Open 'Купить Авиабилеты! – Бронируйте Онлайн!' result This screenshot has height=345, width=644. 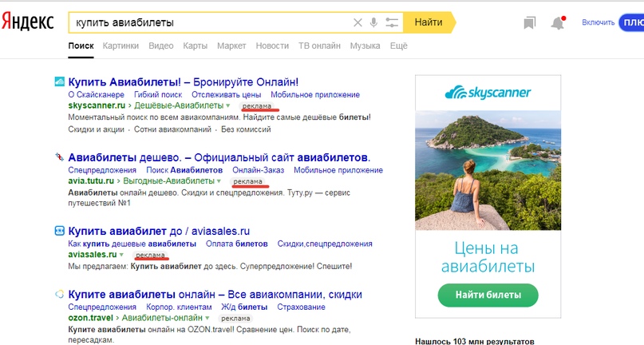pos(184,81)
